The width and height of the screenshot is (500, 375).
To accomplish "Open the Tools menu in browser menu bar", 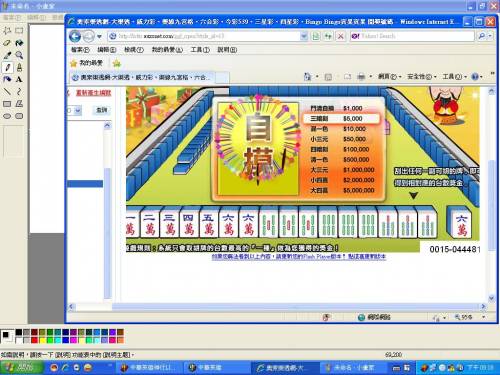I will pos(200,50).
